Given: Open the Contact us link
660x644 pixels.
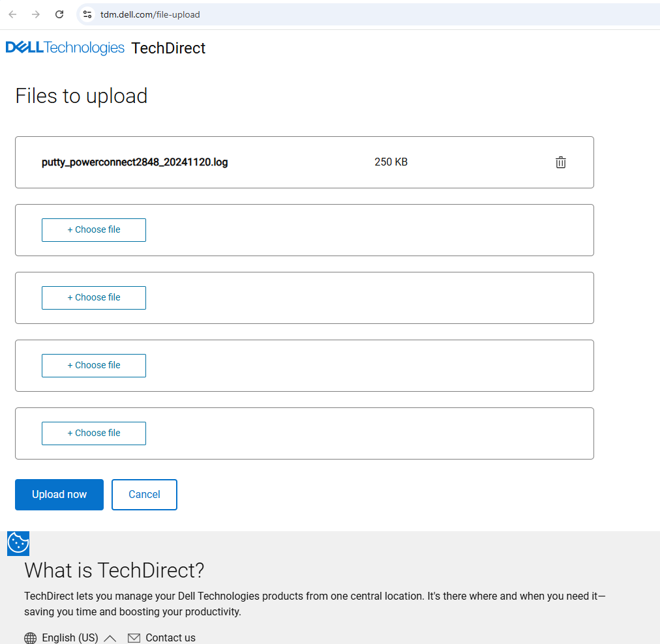Looking at the screenshot, I should [170, 637].
